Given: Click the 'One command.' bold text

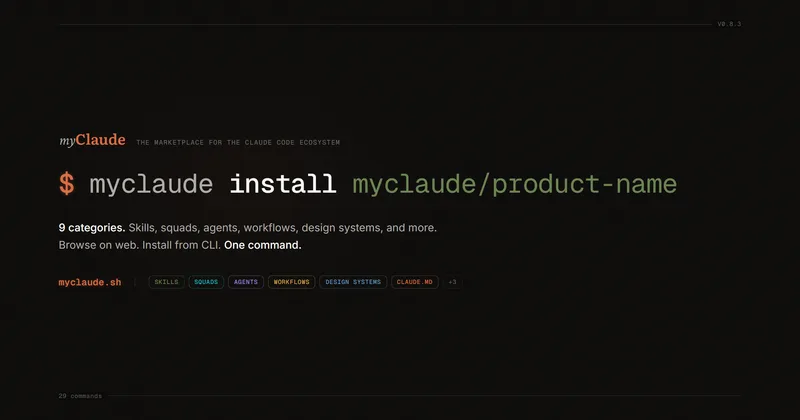Looking at the screenshot, I should click(263, 245).
